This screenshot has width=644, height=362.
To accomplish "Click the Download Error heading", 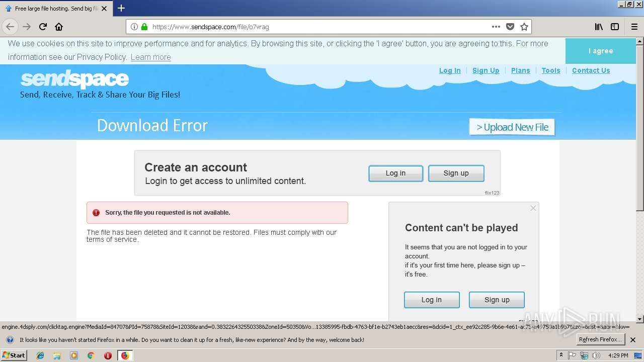I will (152, 125).
